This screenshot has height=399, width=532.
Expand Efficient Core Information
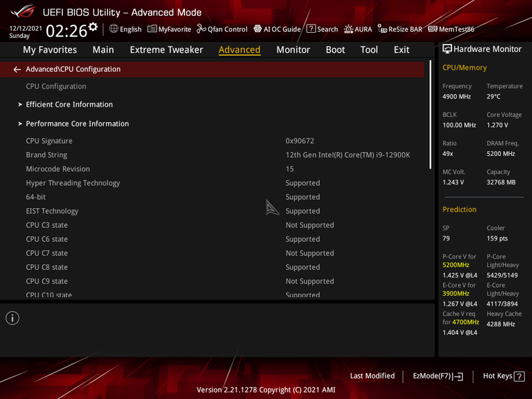click(69, 105)
